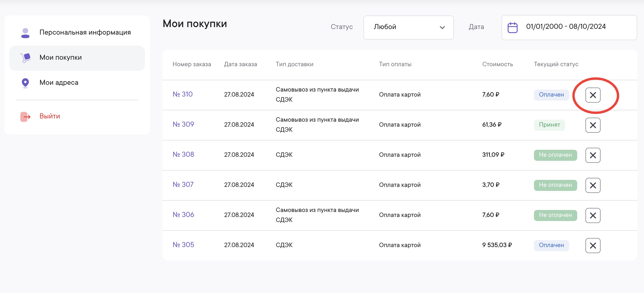Click the Мои покупки page heading
This screenshot has width=644, height=293.
point(195,24)
